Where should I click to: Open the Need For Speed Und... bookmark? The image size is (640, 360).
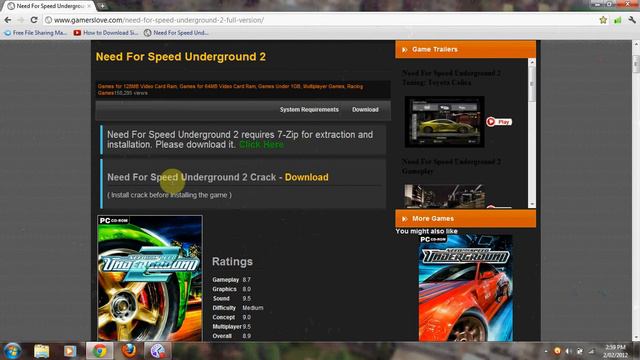176,33
